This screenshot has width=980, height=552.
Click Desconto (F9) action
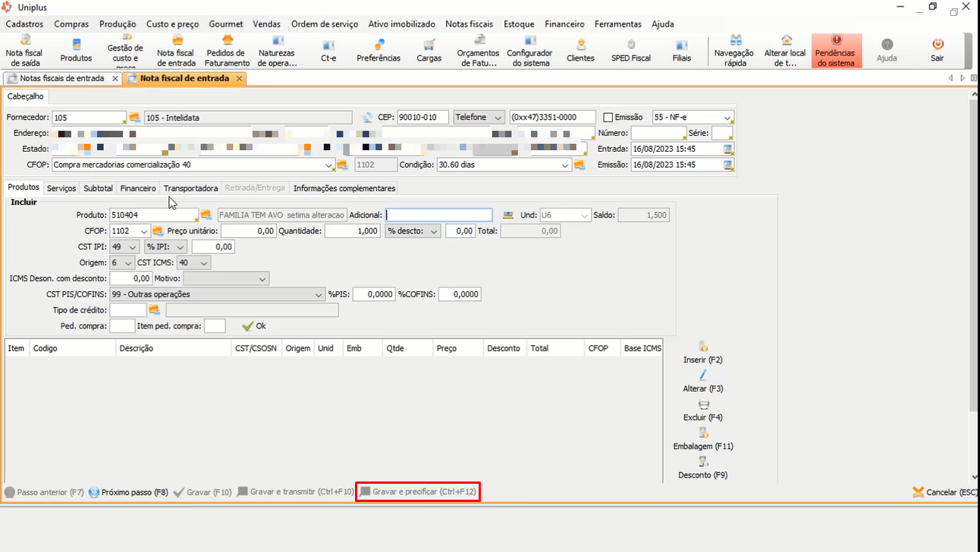tap(703, 469)
